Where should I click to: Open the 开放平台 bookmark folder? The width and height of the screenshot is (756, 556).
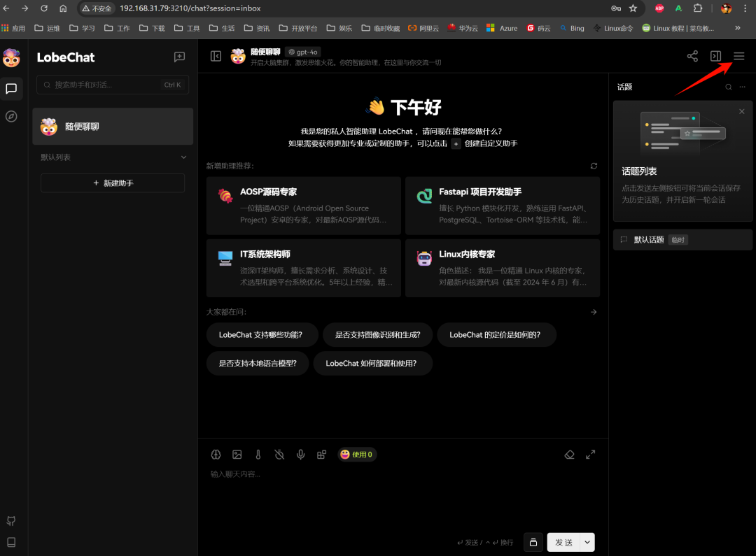coord(298,29)
